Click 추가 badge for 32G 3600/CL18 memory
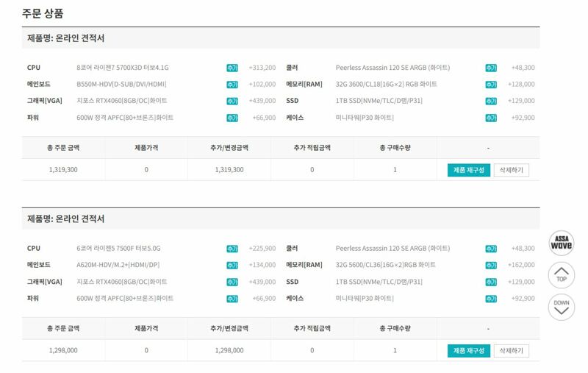The image size is (588, 373). (491, 85)
